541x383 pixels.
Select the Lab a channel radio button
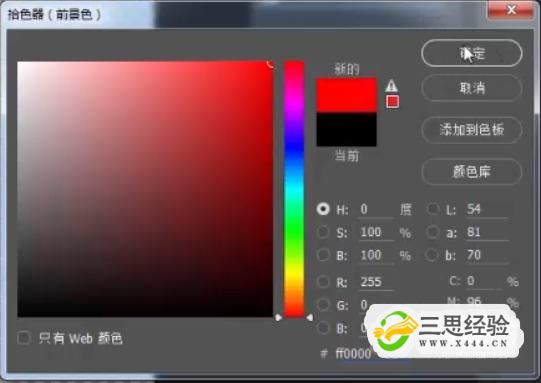pos(433,232)
